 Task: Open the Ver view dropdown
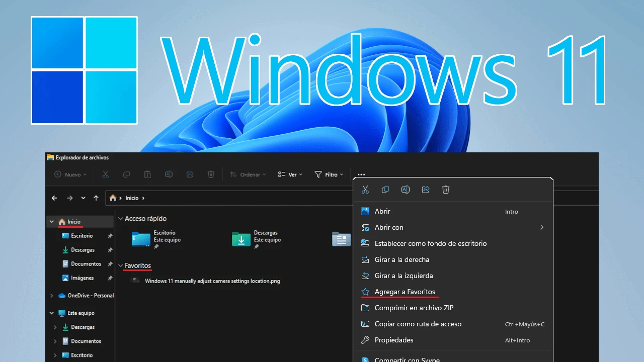click(290, 174)
